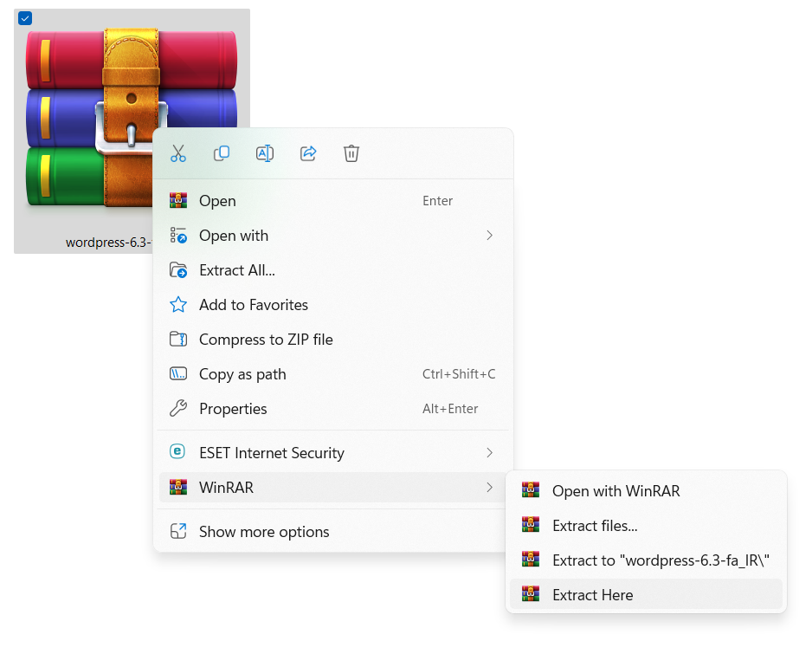
Task: Click the Cut scissors icon
Action: (x=178, y=153)
